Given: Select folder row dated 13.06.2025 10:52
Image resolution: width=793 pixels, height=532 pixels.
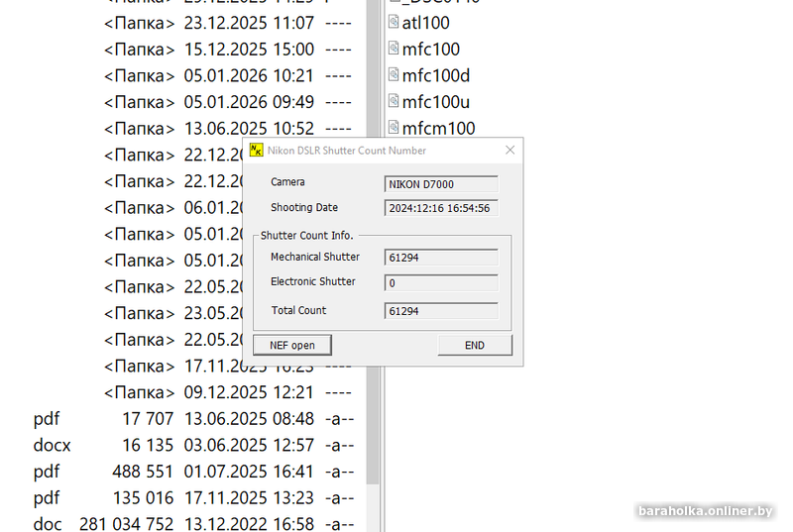Looking at the screenshot, I should coord(228,129).
